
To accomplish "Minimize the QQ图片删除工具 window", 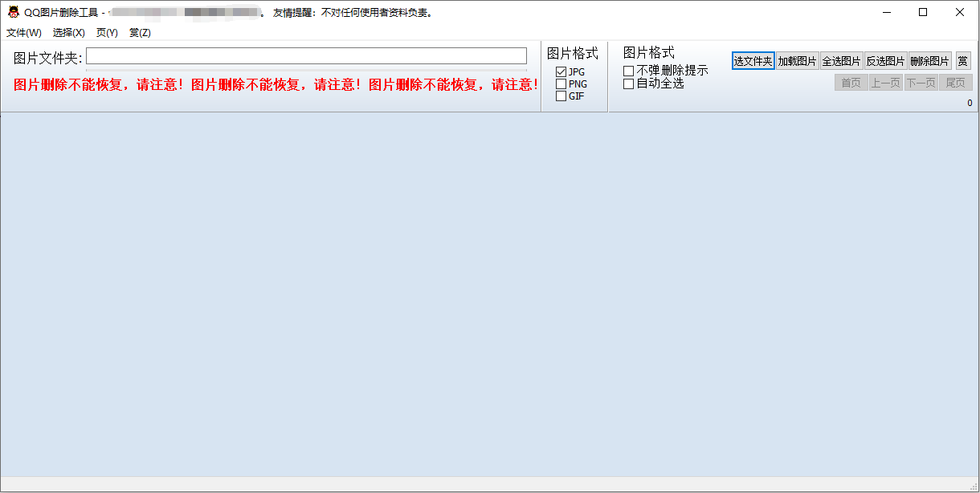I will pyautogui.click(x=887, y=12).
